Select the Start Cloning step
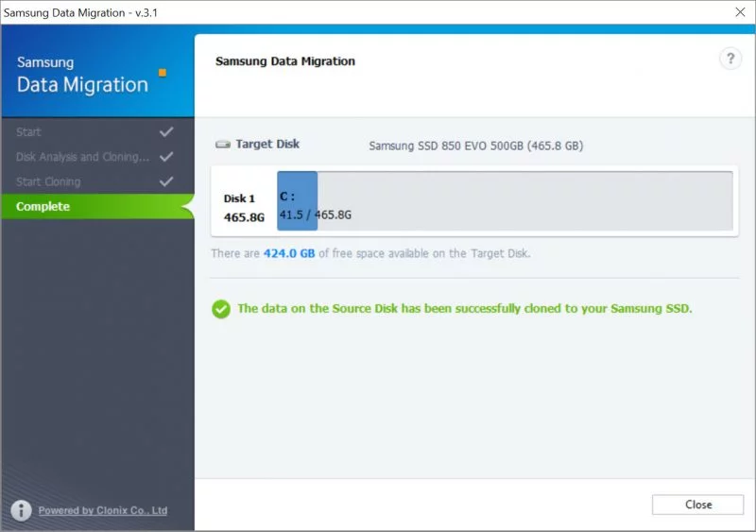756x532 pixels. (48, 181)
